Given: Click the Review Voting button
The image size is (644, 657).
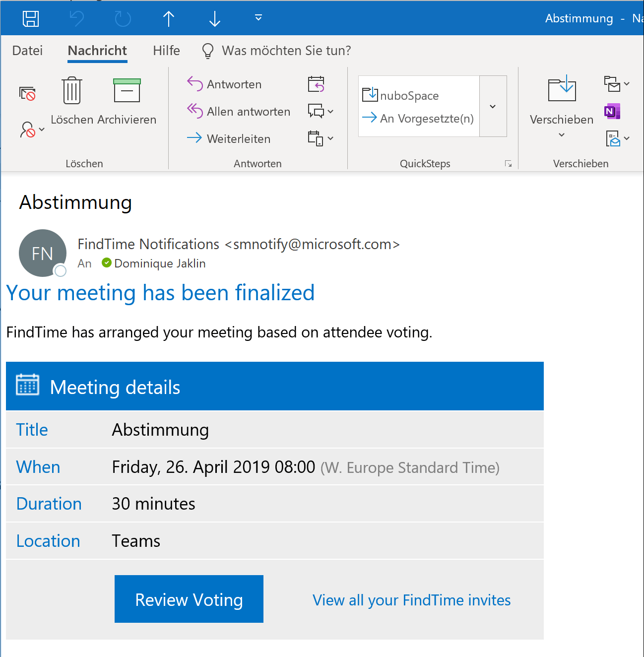Looking at the screenshot, I should [x=189, y=599].
